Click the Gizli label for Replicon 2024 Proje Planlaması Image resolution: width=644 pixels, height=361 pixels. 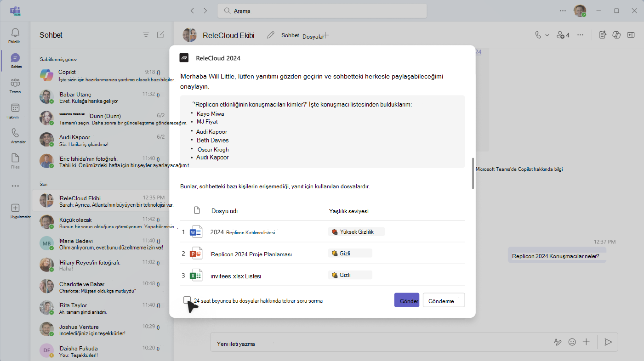350,253
